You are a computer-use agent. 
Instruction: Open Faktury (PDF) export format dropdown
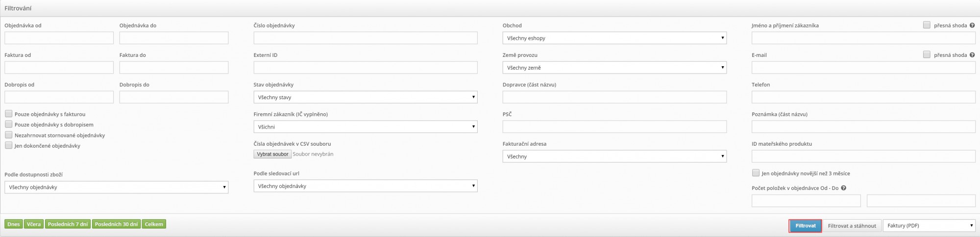tap(929, 226)
